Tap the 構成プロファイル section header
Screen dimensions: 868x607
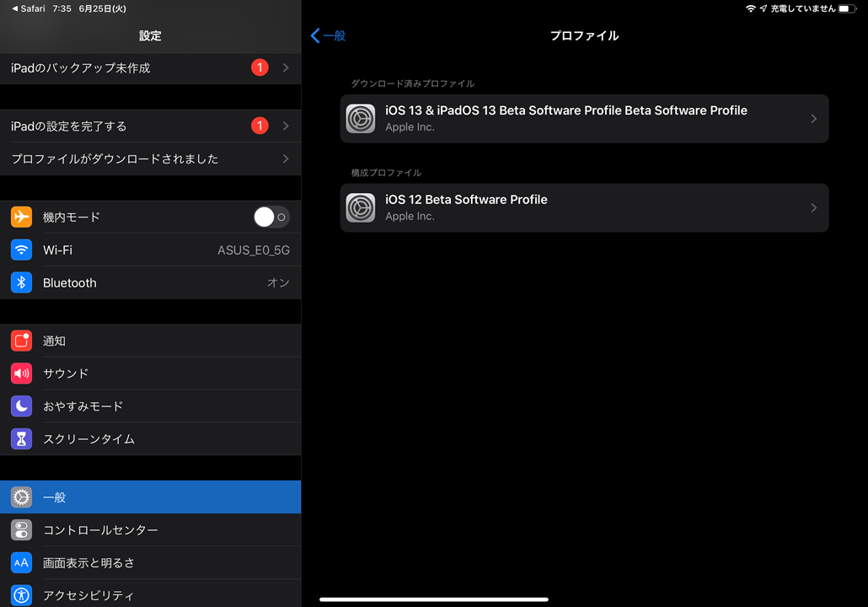[x=387, y=173]
